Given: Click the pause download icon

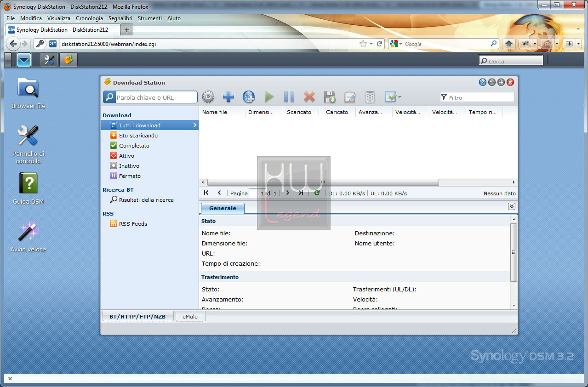Looking at the screenshot, I should click(289, 97).
